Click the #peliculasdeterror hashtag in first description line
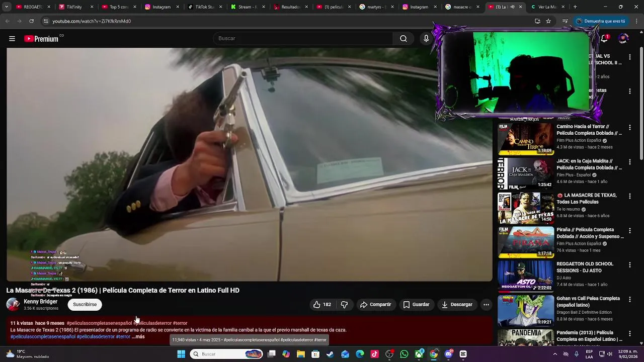Image resolution: width=644 pixels, height=362 pixels. (x=152, y=323)
